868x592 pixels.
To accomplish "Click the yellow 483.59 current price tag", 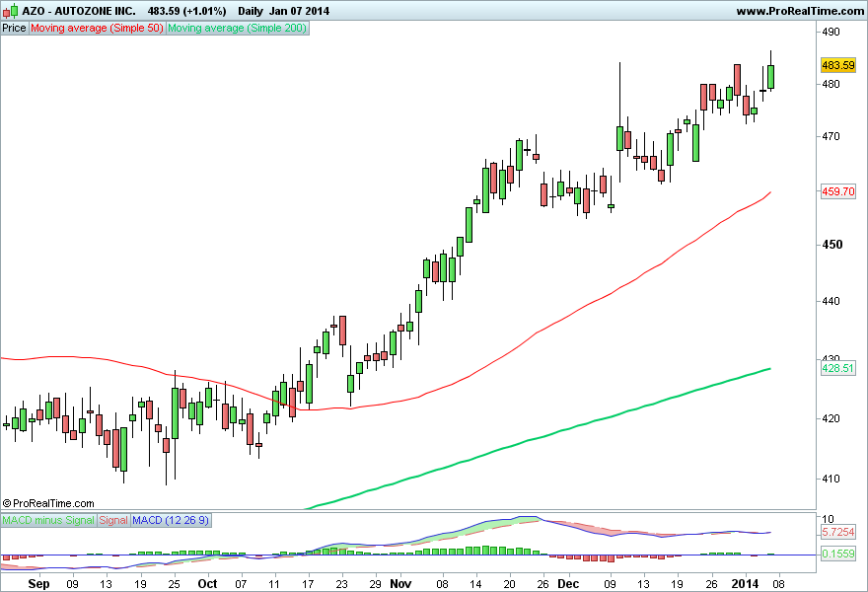I will [838, 65].
